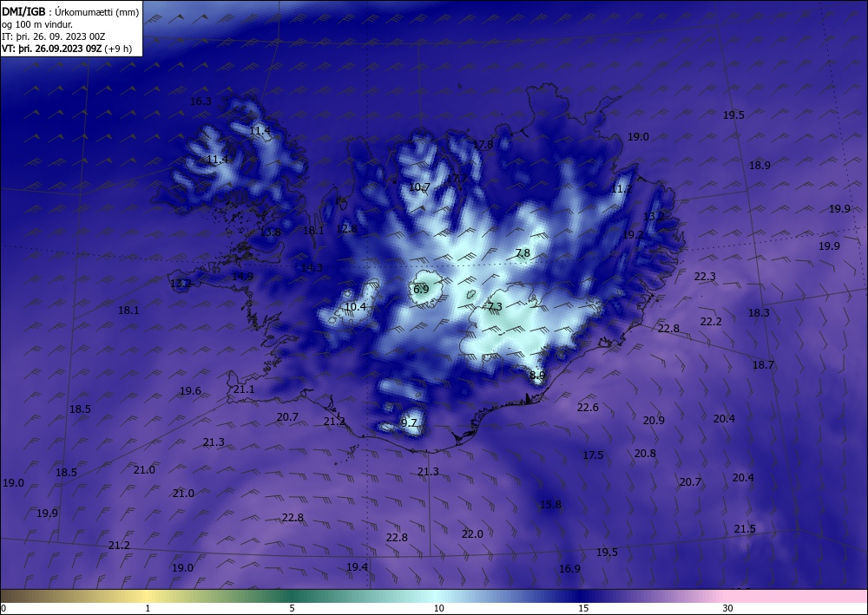Click the 12.8 value label
Viewport: 868px width, 615px height.
coord(346,228)
